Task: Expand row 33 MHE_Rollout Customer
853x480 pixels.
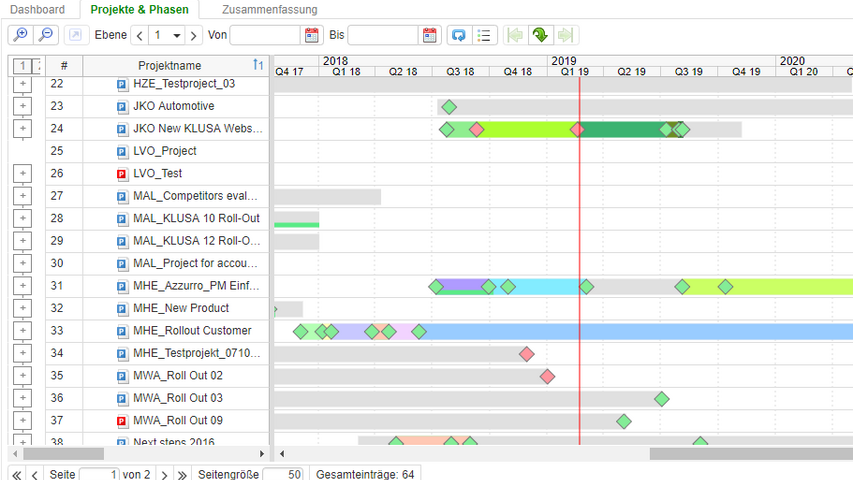Action: pyautogui.click(x=23, y=331)
